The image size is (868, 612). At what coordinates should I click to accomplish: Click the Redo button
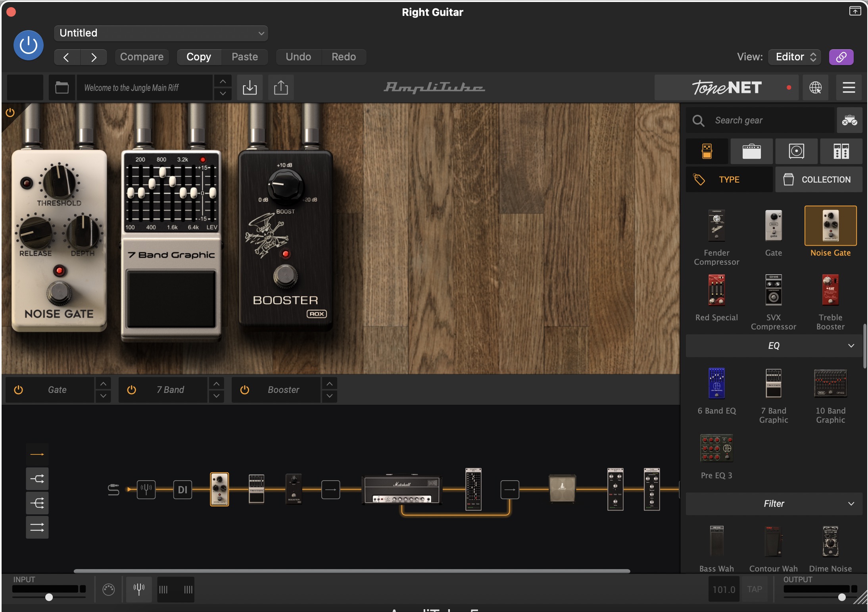344,57
